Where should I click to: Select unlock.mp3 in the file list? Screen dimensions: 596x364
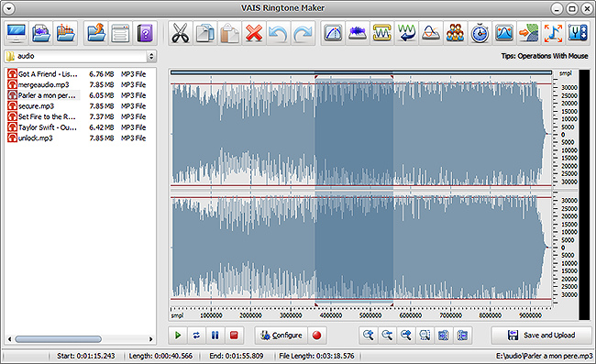point(76,138)
